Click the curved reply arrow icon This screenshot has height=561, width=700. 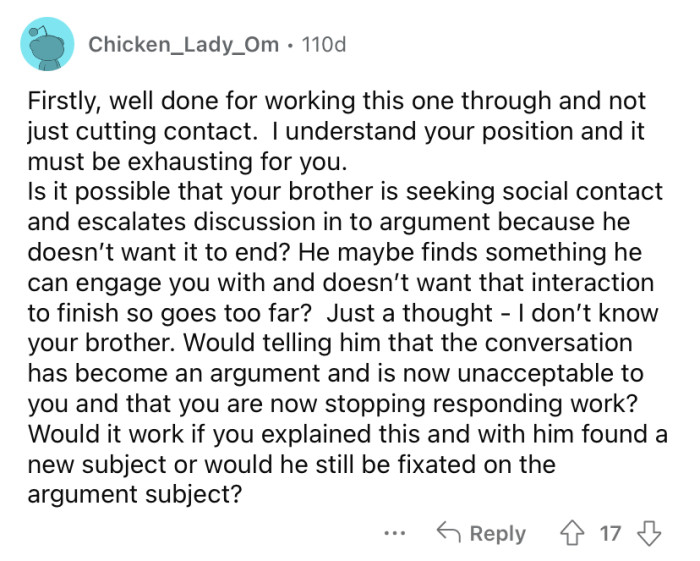click(450, 533)
